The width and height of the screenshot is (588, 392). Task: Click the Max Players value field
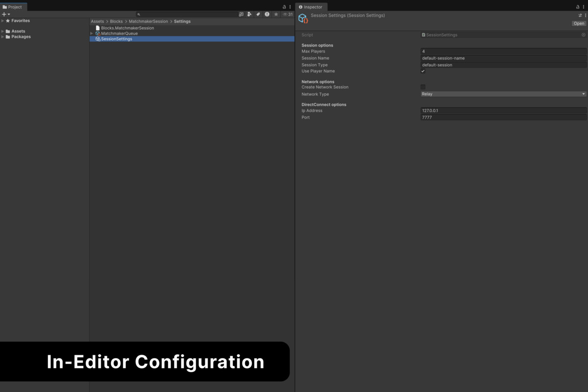click(503, 51)
